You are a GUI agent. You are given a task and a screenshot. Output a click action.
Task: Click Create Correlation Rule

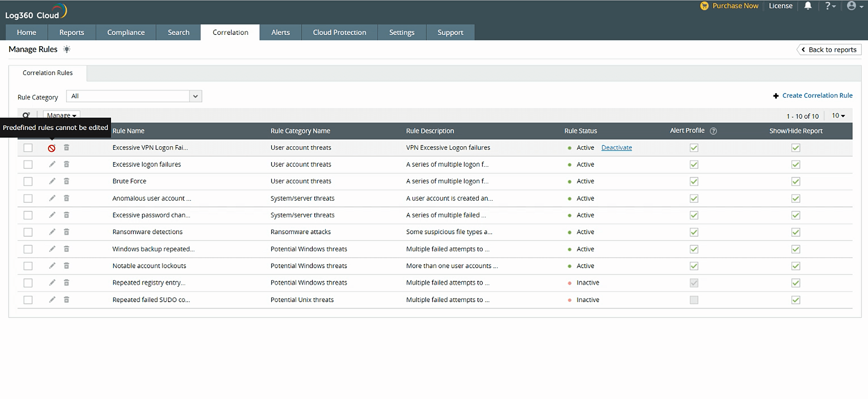point(817,96)
